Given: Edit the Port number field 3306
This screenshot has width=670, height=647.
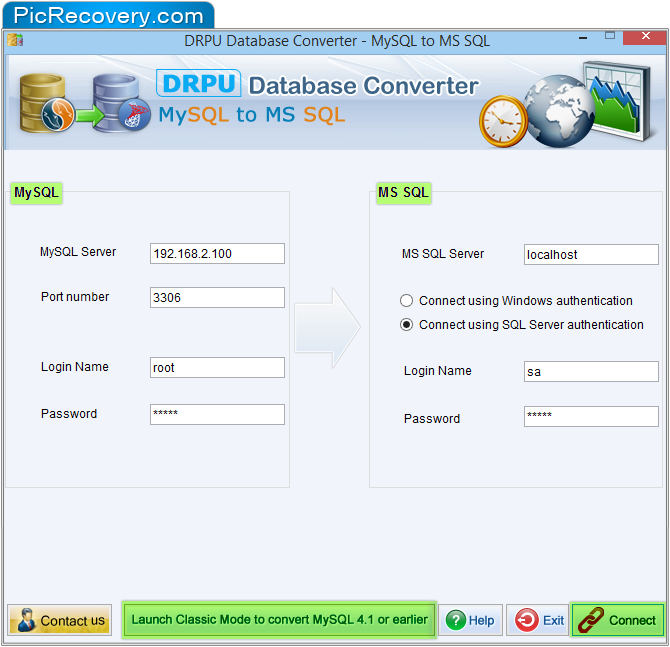Looking at the screenshot, I should pos(217,297).
